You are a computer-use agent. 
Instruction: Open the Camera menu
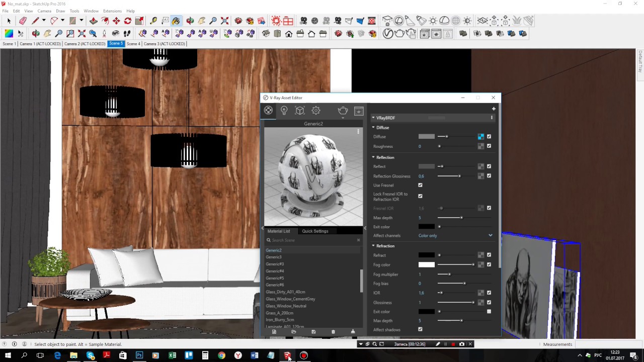(x=44, y=11)
